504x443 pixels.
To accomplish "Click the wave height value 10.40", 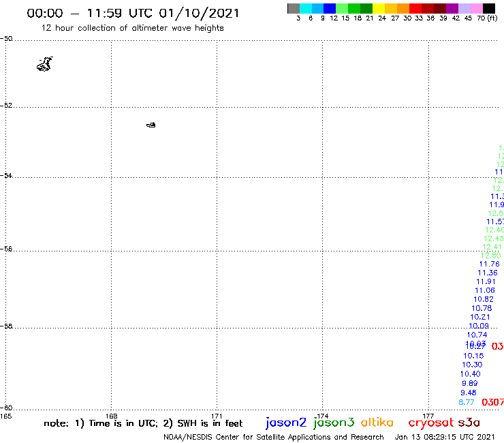I will tap(470, 374).
